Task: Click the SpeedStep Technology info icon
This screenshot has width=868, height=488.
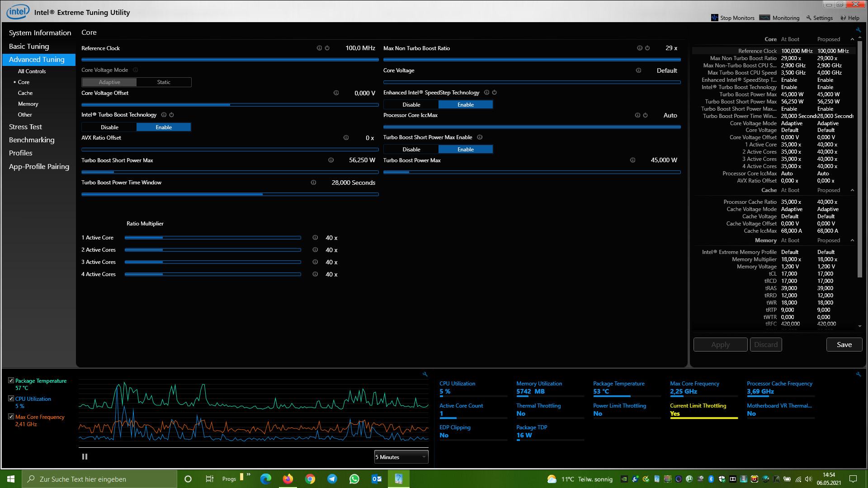Action: click(x=486, y=92)
